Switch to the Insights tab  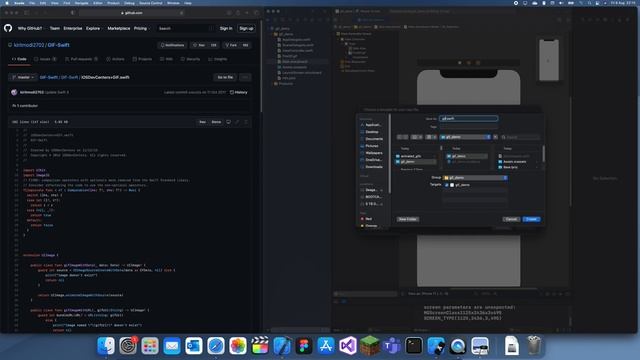[x=218, y=59]
